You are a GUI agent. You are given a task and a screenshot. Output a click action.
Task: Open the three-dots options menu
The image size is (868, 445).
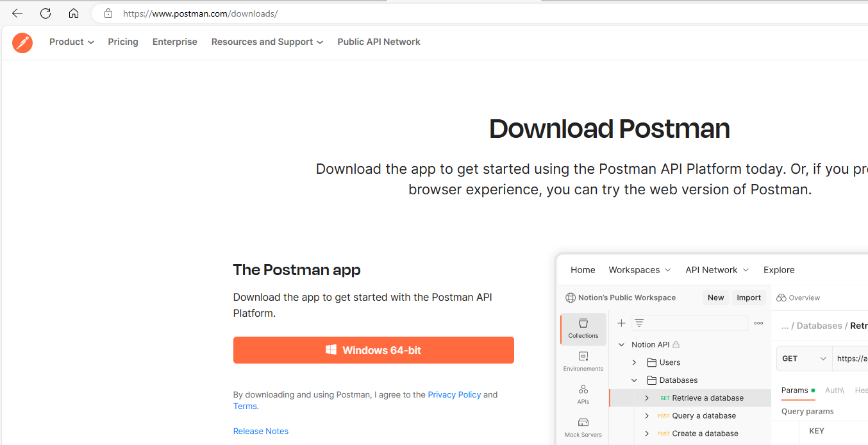(x=758, y=323)
